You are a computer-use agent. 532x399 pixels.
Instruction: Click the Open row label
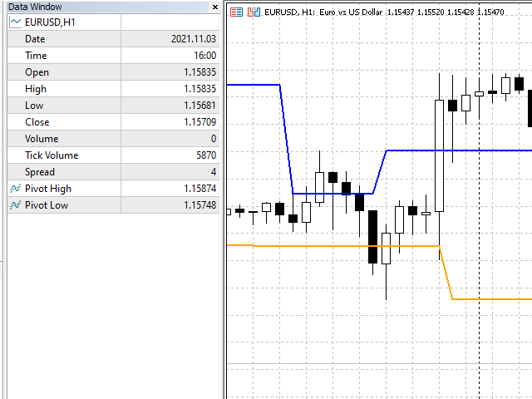click(37, 72)
